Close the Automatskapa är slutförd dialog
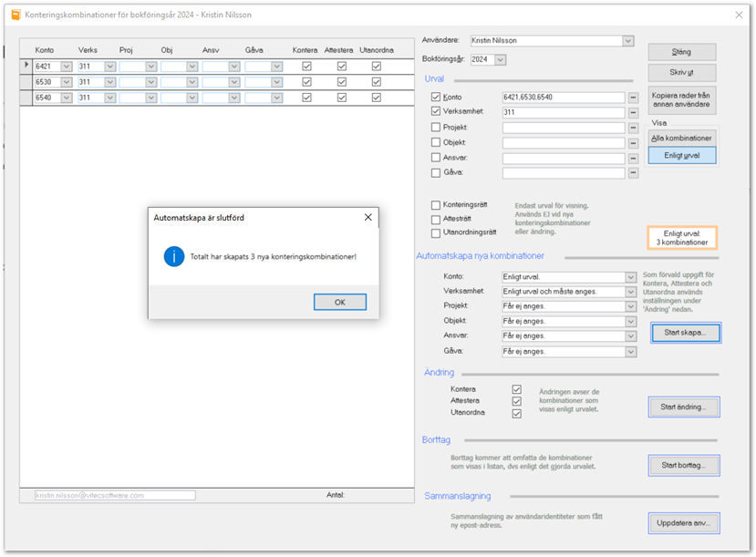 click(368, 218)
